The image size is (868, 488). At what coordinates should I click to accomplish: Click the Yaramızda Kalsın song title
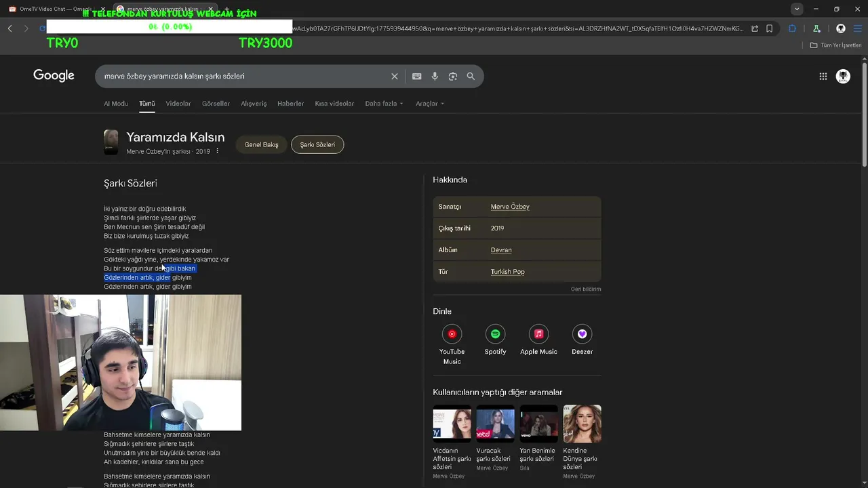click(175, 138)
